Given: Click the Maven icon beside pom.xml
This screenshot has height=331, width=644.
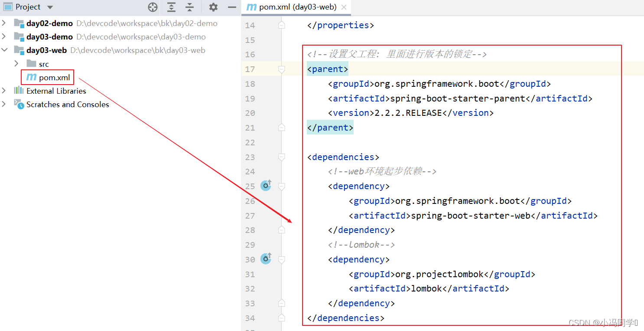Looking at the screenshot, I should click(31, 78).
